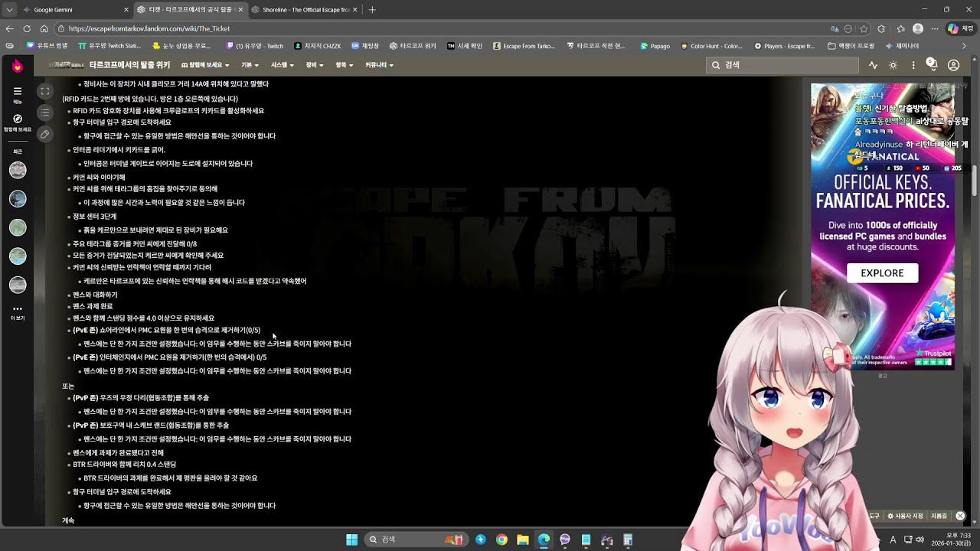Click the compass explore icon

pos(17,119)
